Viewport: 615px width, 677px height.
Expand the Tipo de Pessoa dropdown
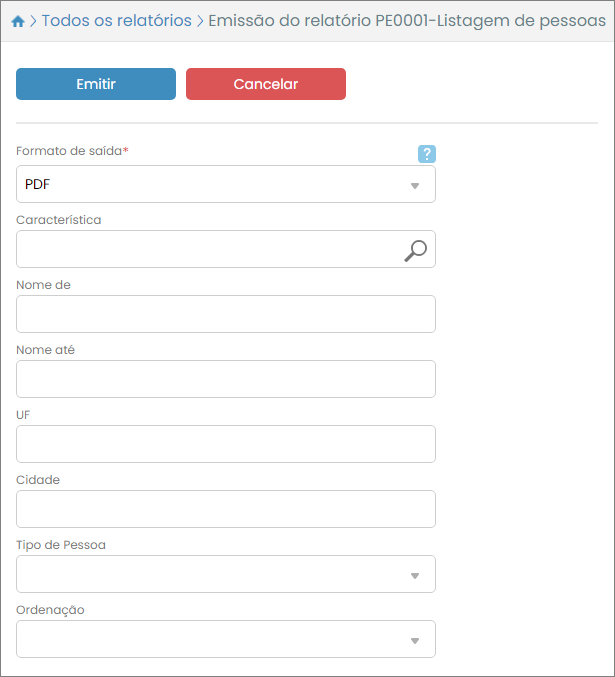click(226, 574)
